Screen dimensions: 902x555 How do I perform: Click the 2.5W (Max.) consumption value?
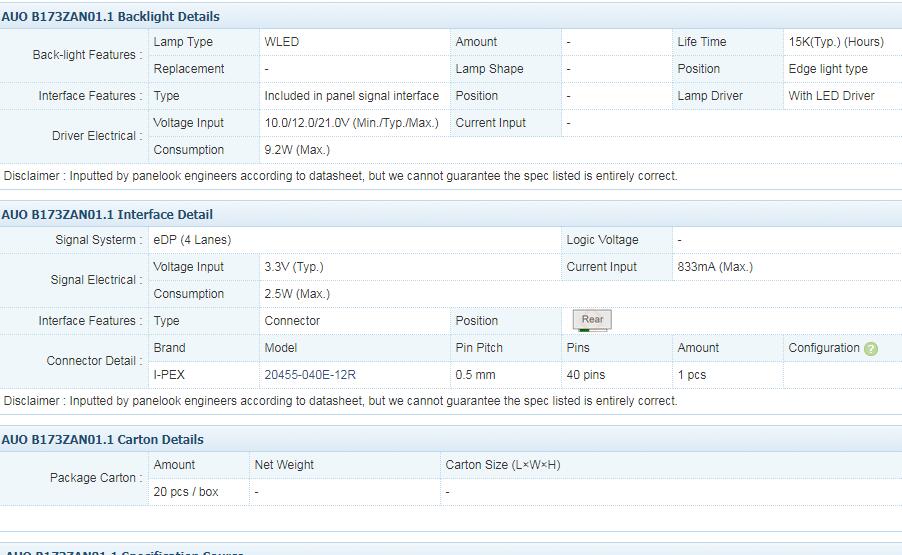pos(297,294)
